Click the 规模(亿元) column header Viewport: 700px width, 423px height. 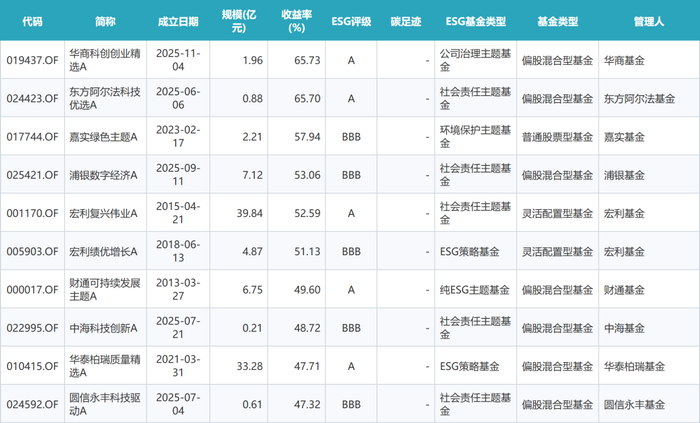(x=238, y=21)
